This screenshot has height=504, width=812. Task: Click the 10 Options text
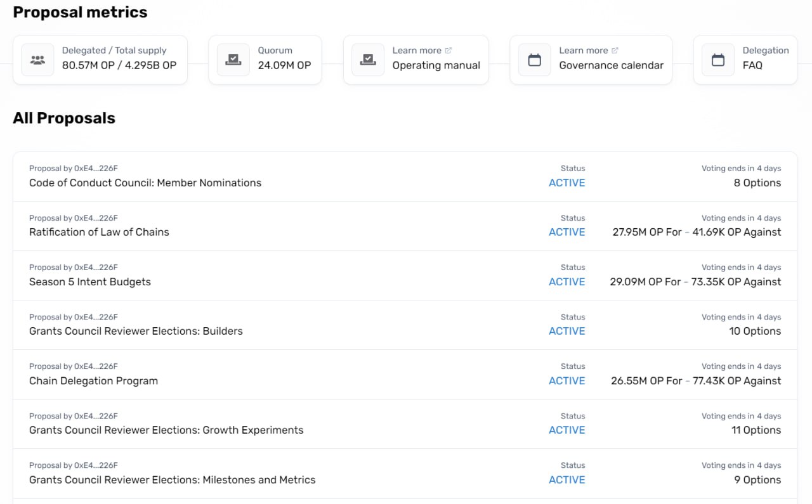[x=755, y=331]
